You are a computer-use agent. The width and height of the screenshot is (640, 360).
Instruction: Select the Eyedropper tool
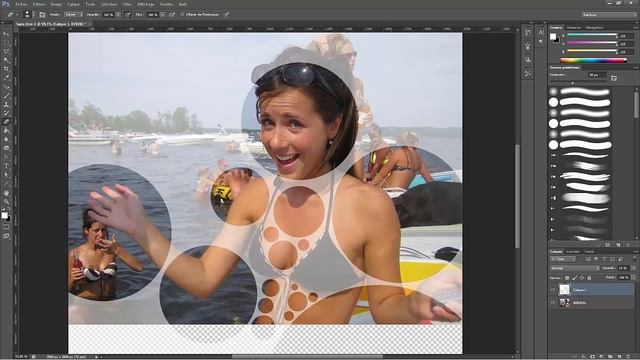[x=6, y=78]
